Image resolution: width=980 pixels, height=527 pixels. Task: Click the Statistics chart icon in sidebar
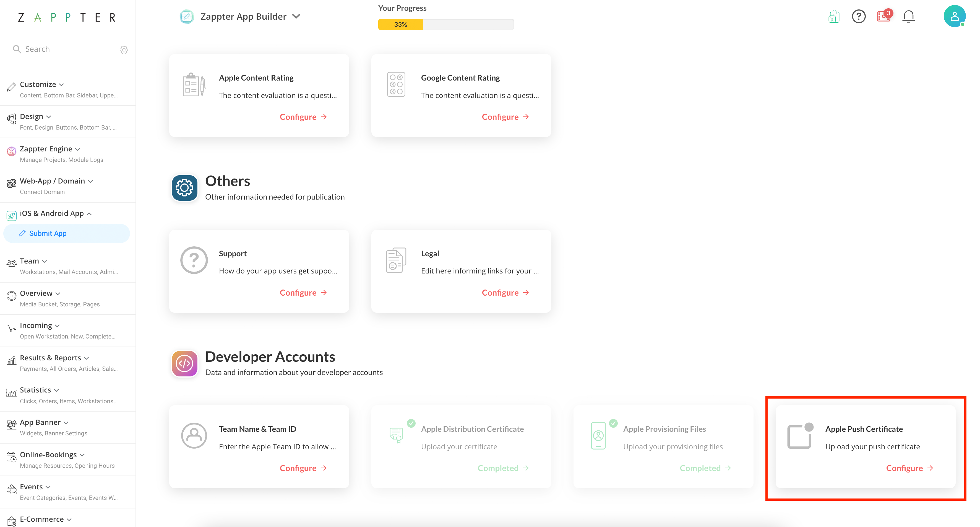11,392
